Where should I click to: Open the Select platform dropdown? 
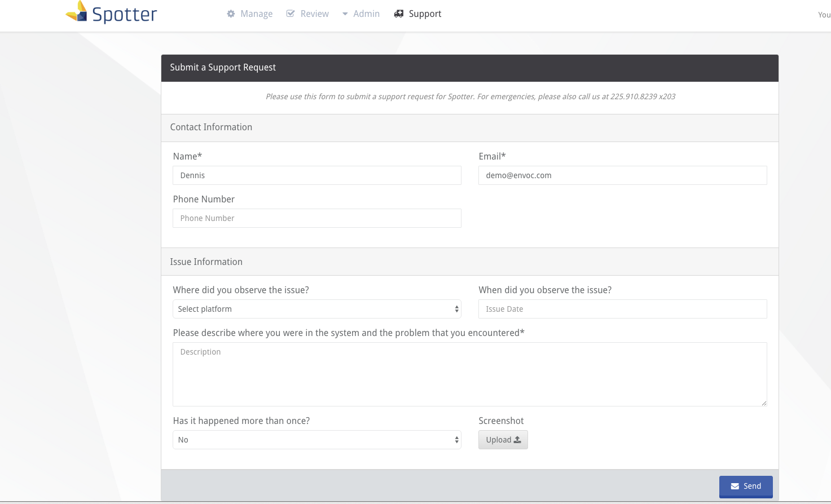tap(317, 309)
